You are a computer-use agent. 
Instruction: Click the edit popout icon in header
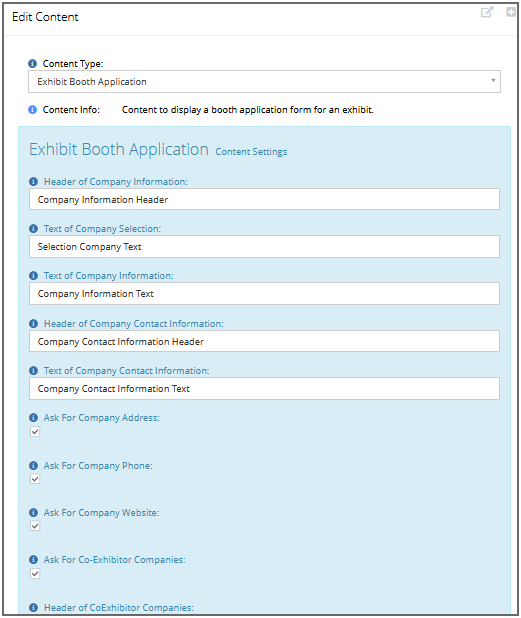tap(487, 12)
